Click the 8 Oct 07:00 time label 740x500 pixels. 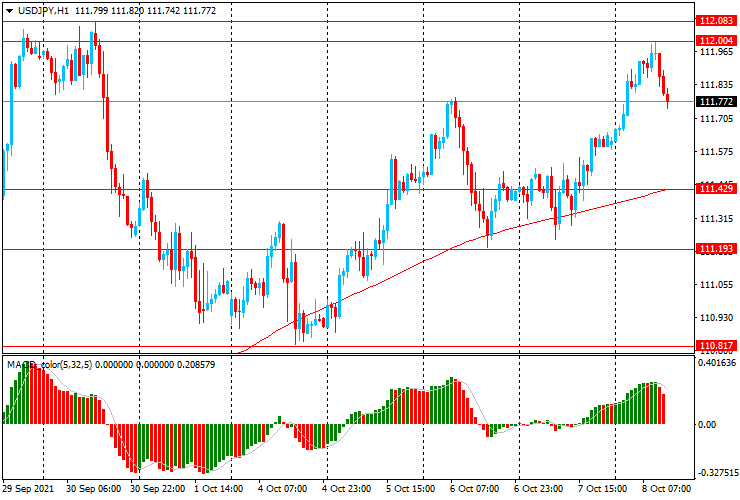pos(666,488)
